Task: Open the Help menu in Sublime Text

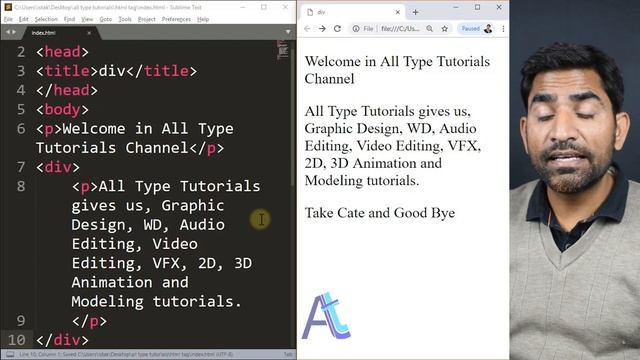Action: (203, 19)
